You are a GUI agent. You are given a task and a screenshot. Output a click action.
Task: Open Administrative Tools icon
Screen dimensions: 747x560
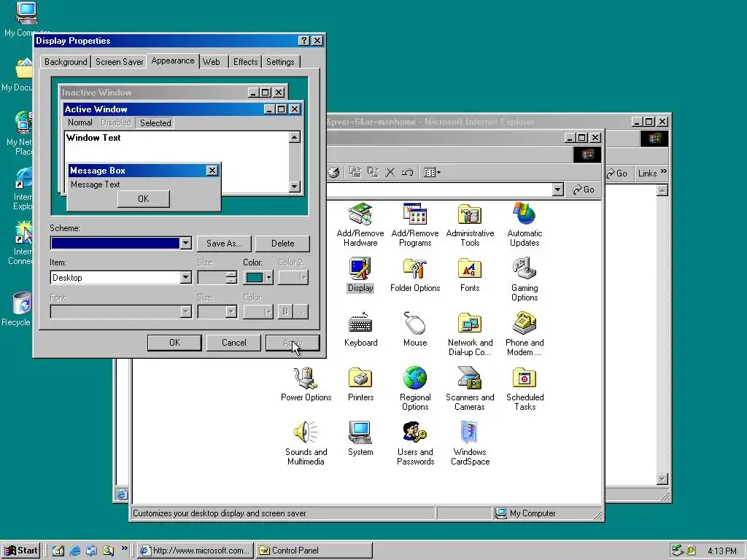470,225
